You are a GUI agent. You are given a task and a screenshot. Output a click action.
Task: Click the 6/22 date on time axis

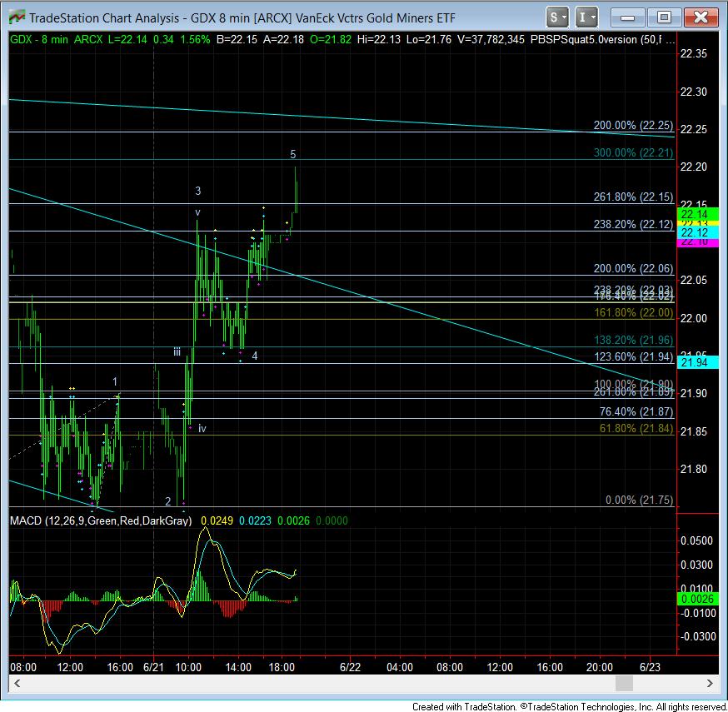pos(350,667)
